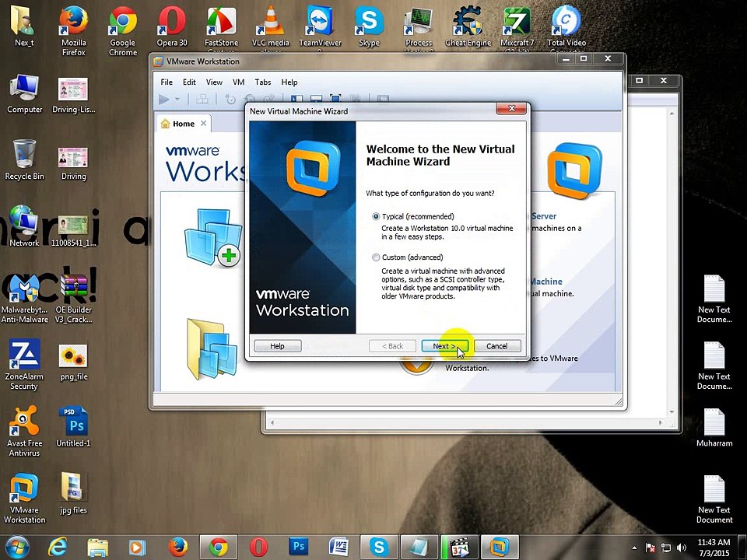Viewport: 747px width, 560px height.
Task: Open the Cheat Engine desktop icon
Action: (468, 26)
